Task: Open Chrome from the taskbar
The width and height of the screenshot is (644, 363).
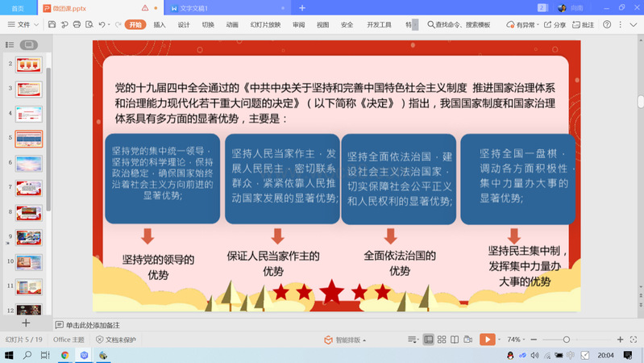Action: click(x=64, y=355)
